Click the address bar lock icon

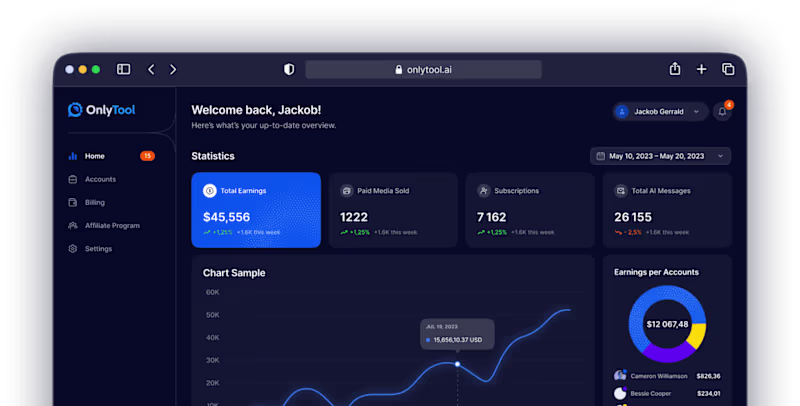(398, 70)
